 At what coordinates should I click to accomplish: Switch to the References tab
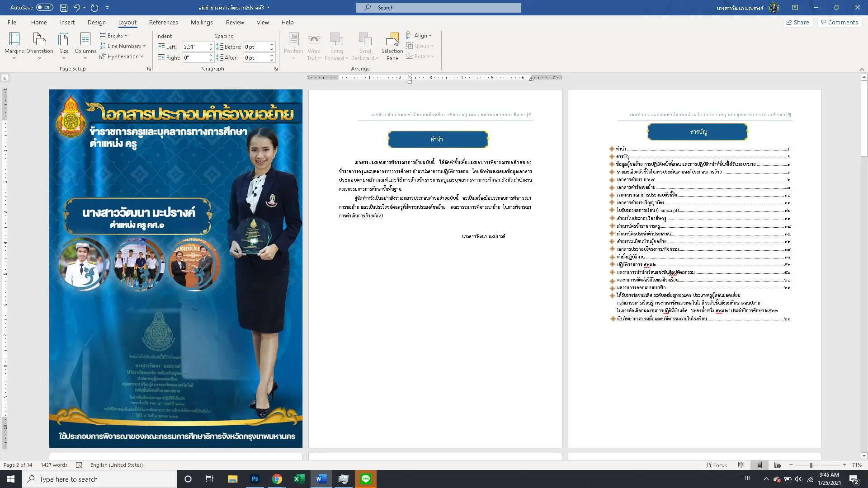click(163, 22)
